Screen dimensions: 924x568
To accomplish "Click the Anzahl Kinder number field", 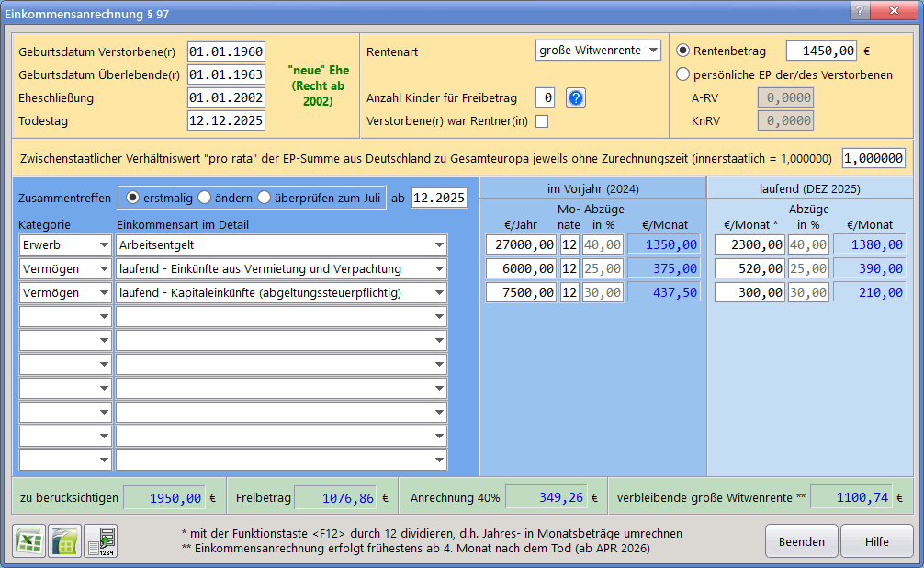I will click(x=546, y=98).
